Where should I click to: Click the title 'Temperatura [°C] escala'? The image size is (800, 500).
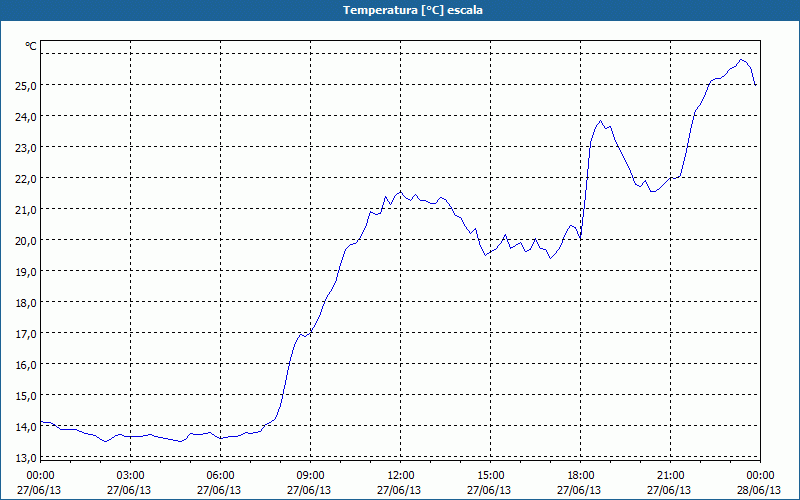(412, 10)
